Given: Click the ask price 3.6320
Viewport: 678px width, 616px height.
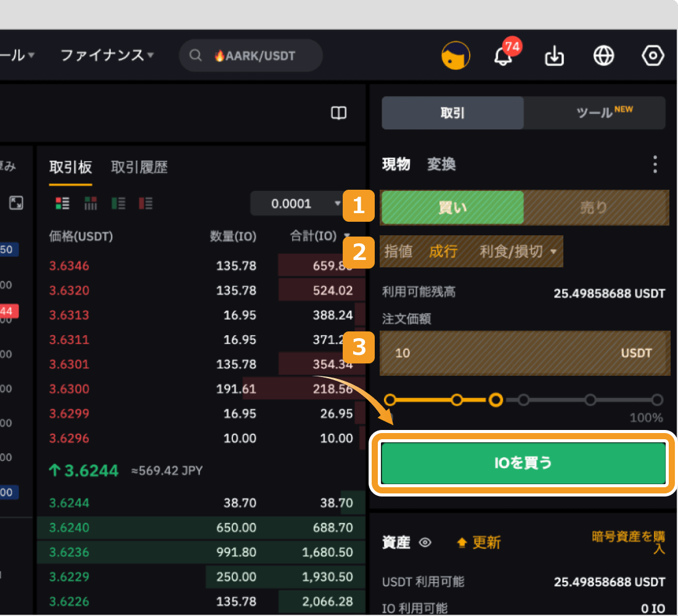Looking at the screenshot, I should 69,290.
